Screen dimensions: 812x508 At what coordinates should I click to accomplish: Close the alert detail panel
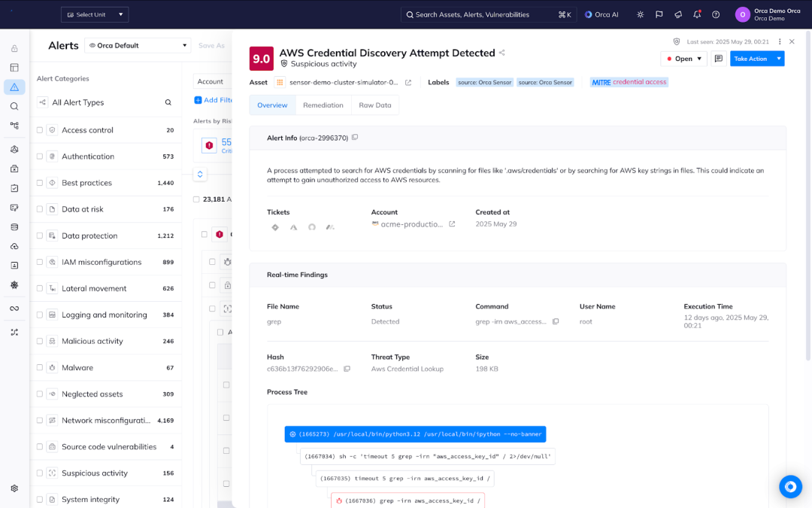tap(792, 41)
